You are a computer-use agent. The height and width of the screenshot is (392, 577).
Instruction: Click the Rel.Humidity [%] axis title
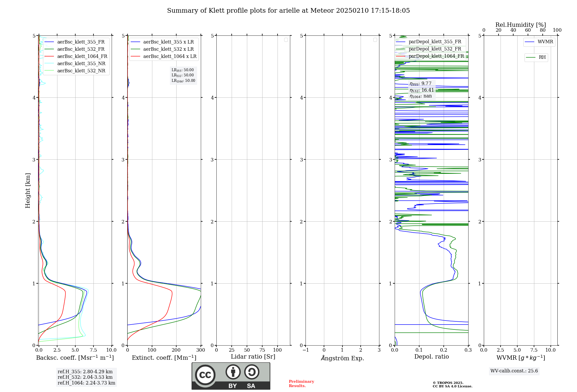pos(520,25)
